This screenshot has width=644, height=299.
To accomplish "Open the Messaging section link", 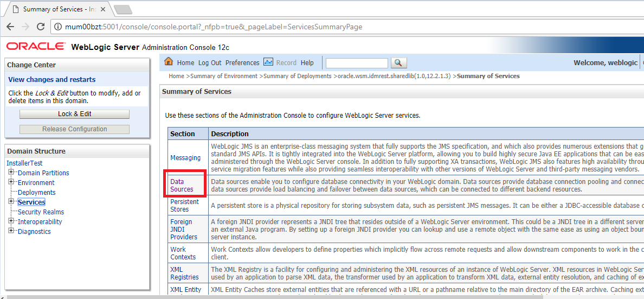I will pos(185,157).
